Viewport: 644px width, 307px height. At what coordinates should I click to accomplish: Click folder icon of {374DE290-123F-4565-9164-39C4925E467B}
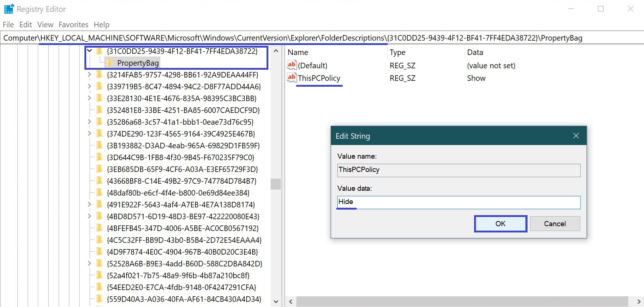click(100, 134)
